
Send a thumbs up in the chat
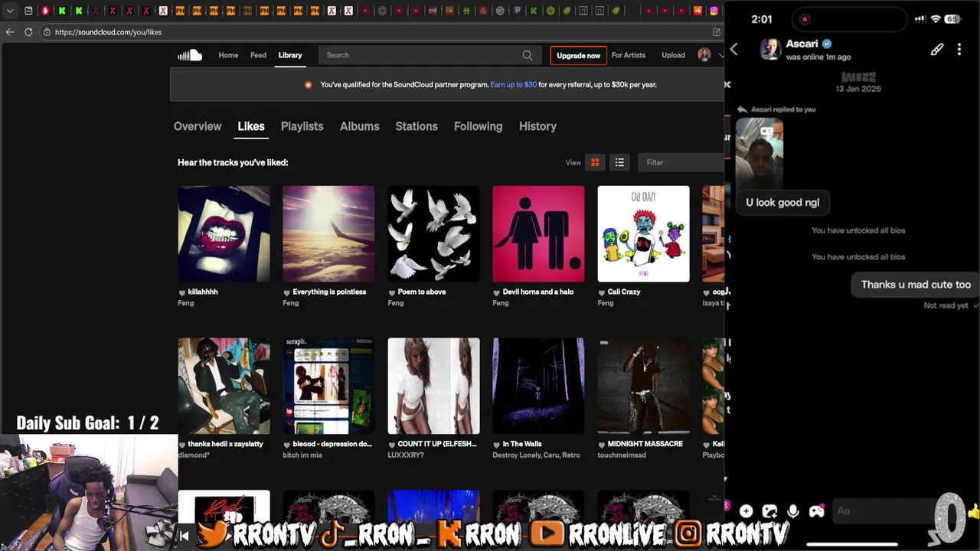coord(973,511)
